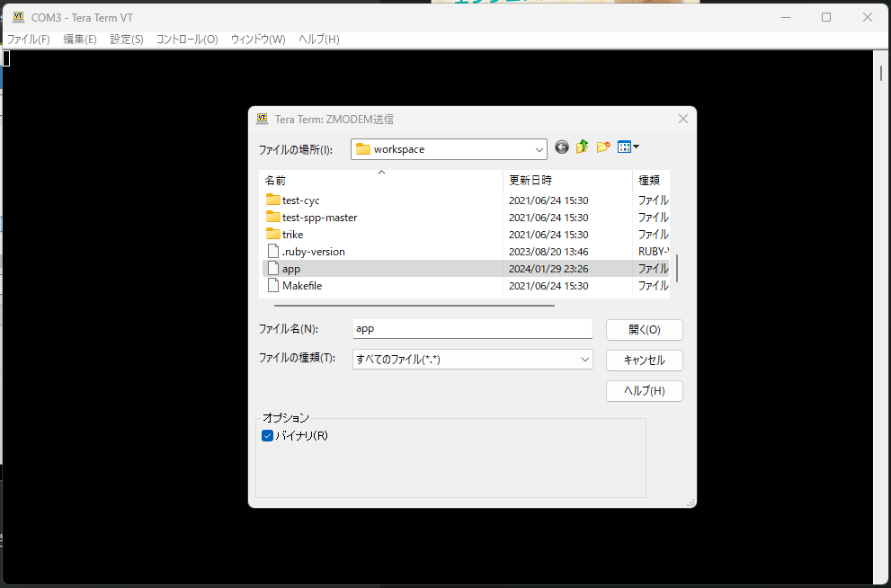Expand the views menu dropdown arrow
This screenshot has width=891, height=588.
tap(636, 147)
